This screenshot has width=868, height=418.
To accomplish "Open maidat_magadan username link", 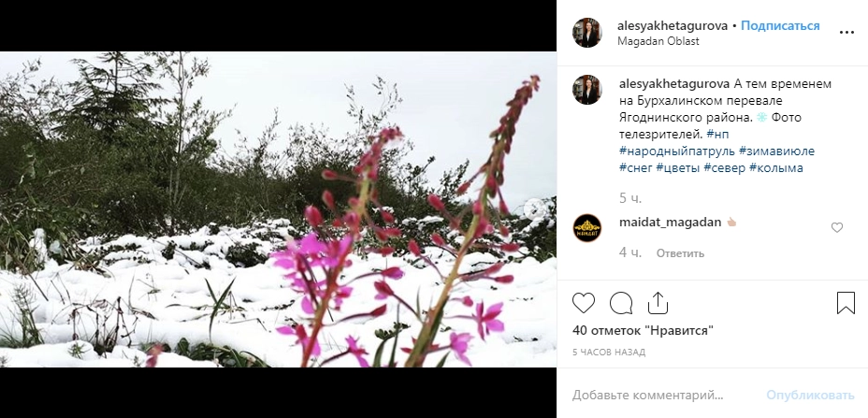I will [x=670, y=222].
